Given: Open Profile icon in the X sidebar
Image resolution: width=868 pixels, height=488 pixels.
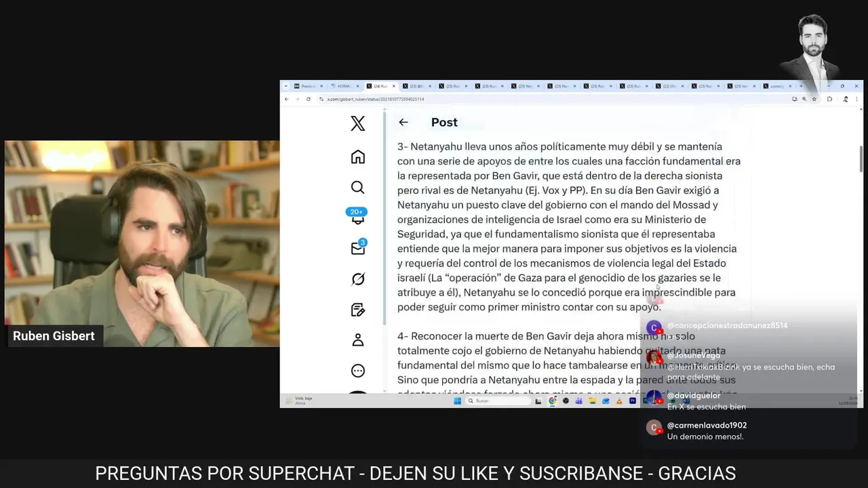Looking at the screenshot, I should [358, 340].
